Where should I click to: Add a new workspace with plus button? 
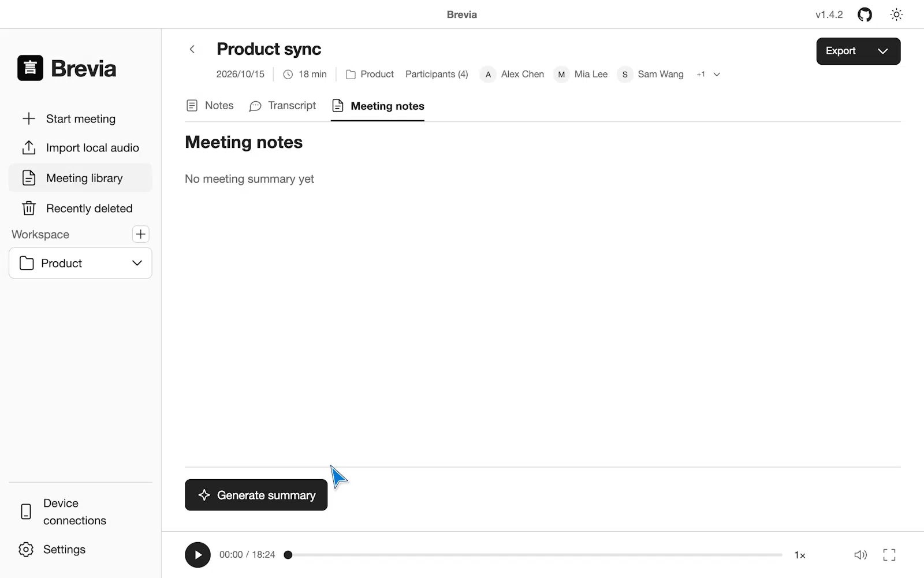140,234
